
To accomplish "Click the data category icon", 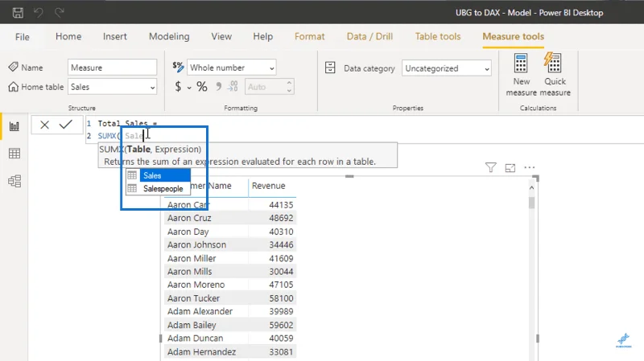I will (330, 68).
